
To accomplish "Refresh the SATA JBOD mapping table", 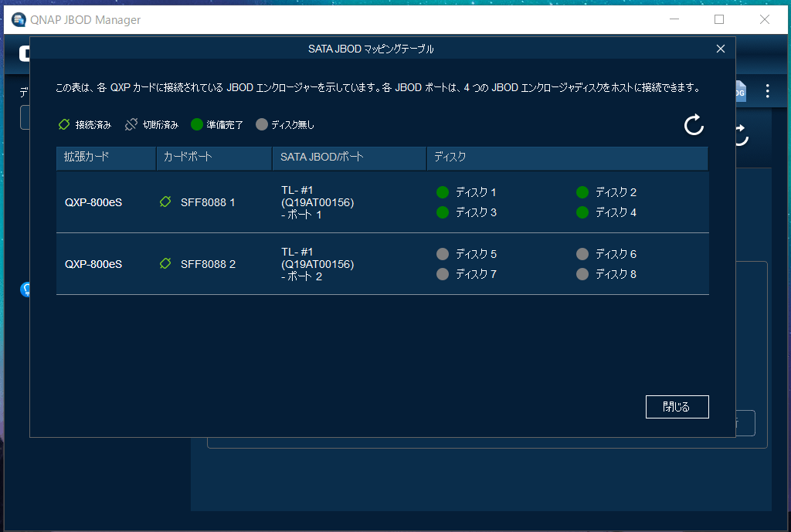I will coord(694,124).
